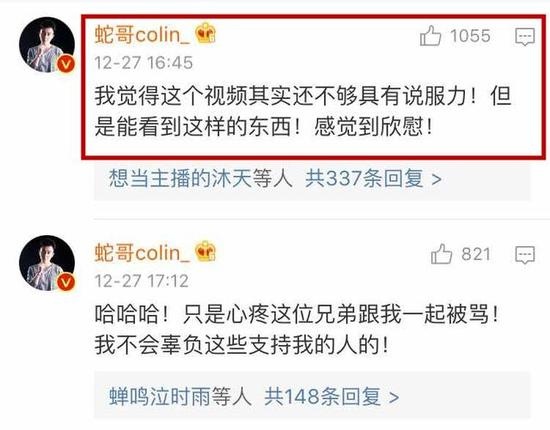Tap the 1055 like count
The image size is (550, 430).
470,36
